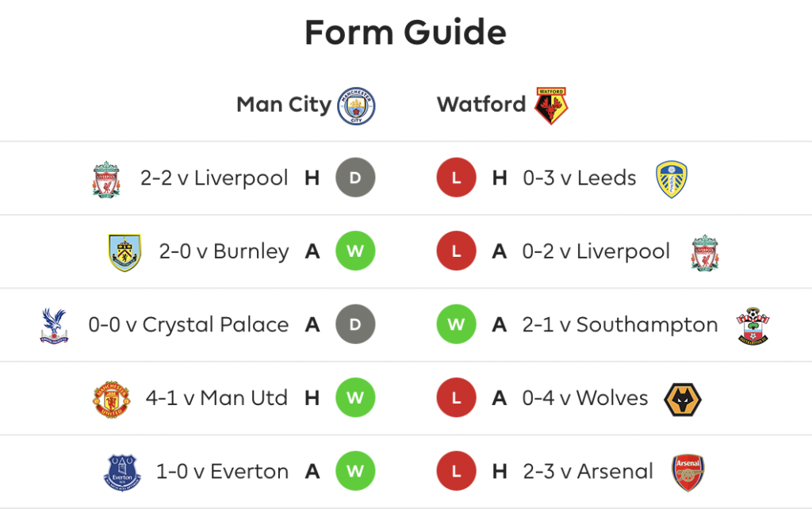The width and height of the screenshot is (812, 509).
Task: Click the Arsenal cannon crest
Action: pyautogui.click(x=688, y=473)
